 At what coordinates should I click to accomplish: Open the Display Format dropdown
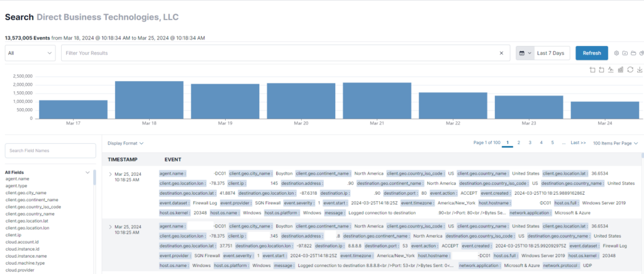(x=125, y=143)
